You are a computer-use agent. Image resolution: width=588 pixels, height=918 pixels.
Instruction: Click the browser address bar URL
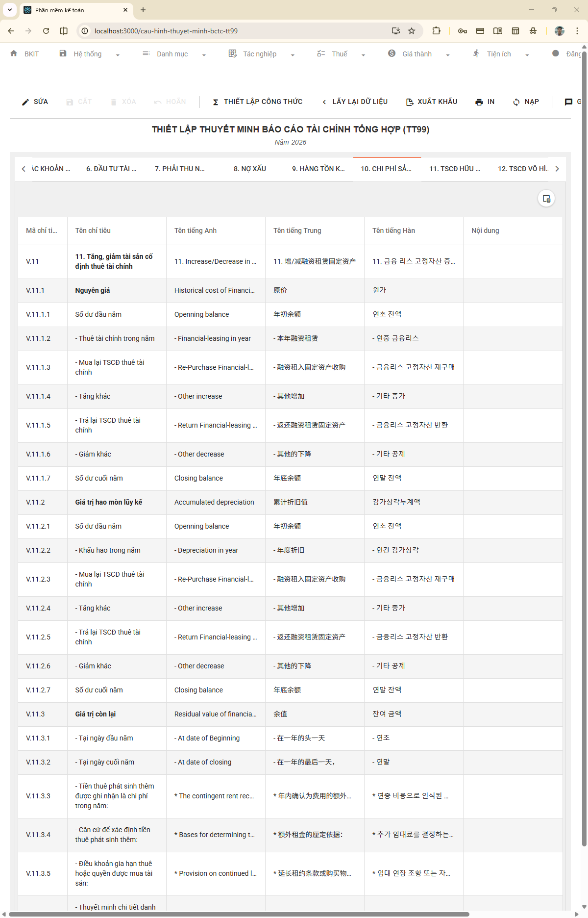tap(166, 31)
